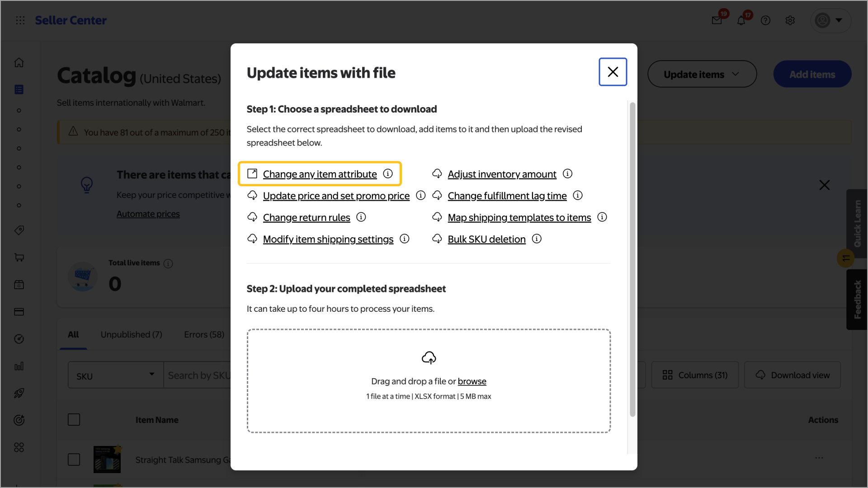The image size is (868, 488).
Task: Select the header checkbox above Item Name
Action: 74,419
